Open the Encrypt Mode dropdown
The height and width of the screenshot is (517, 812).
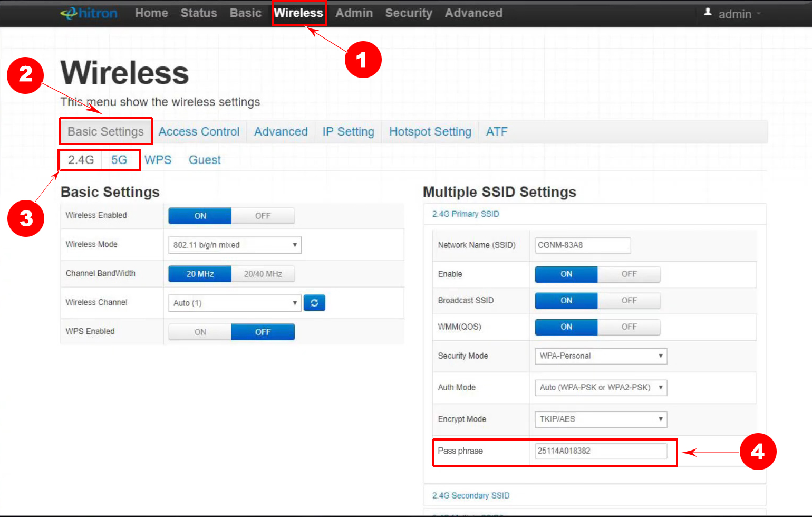[x=600, y=419]
